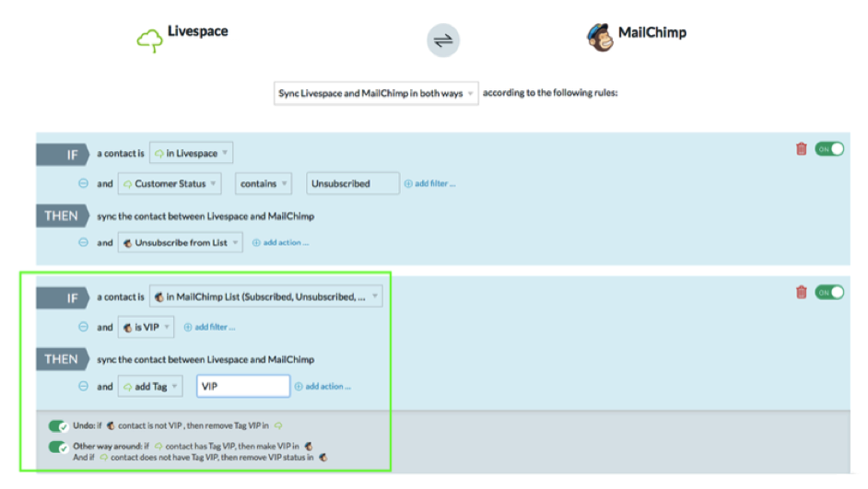Click the Unsubscribed value field
The width and height of the screenshot is (868, 489).
[353, 183]
